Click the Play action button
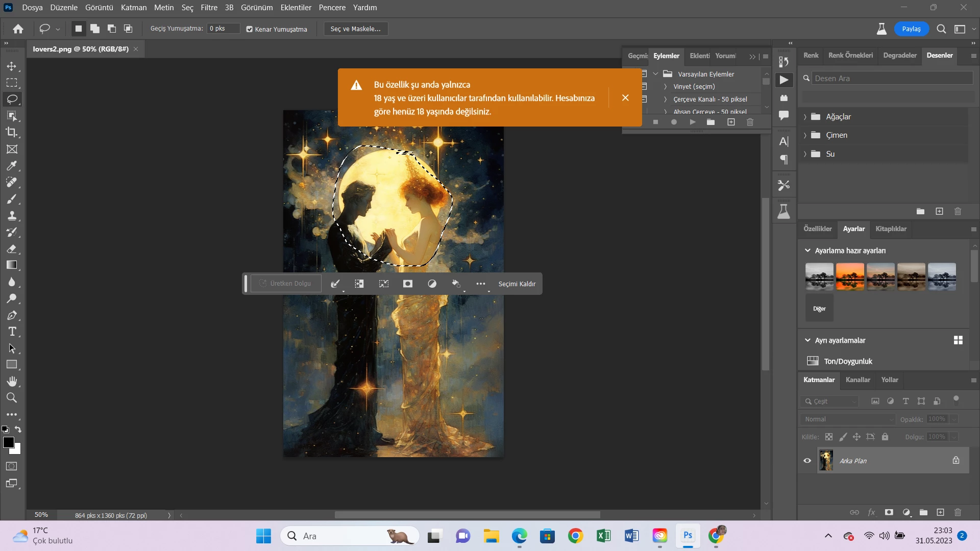This screenshot has height=551, width=980. (692, 122)
